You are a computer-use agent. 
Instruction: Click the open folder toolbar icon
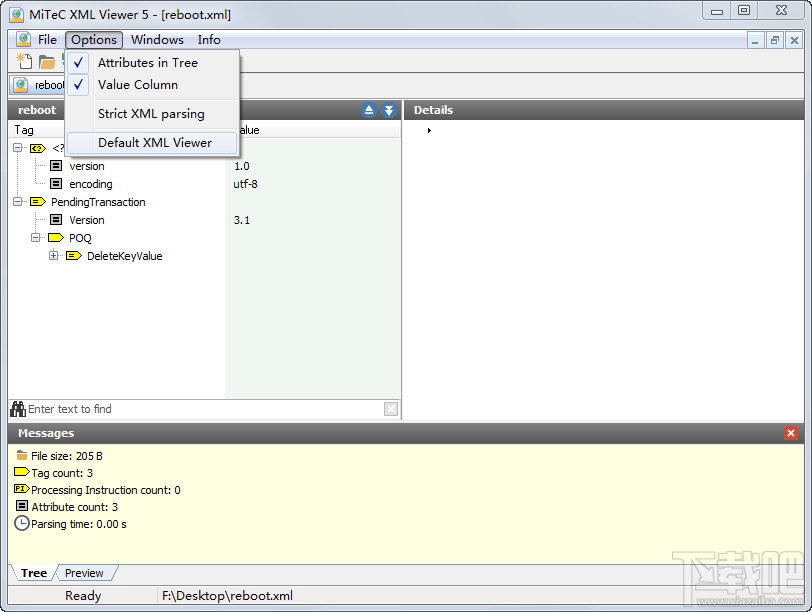point(47,61)
